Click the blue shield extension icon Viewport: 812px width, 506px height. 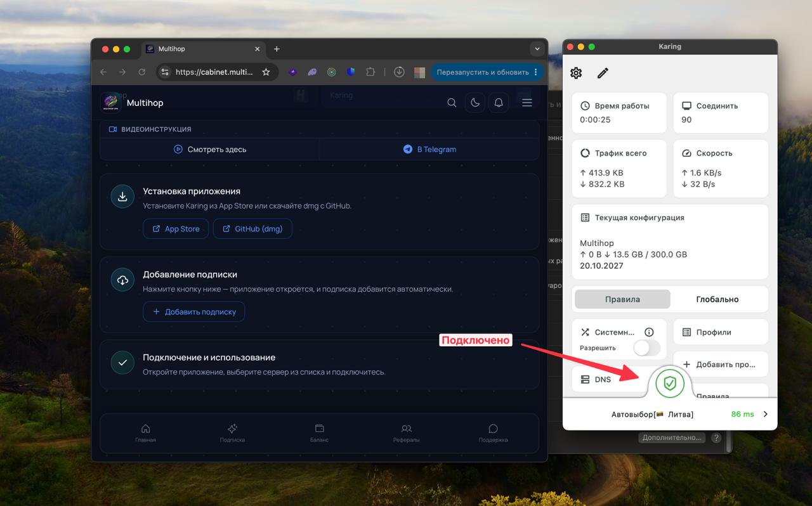(351, 72)
